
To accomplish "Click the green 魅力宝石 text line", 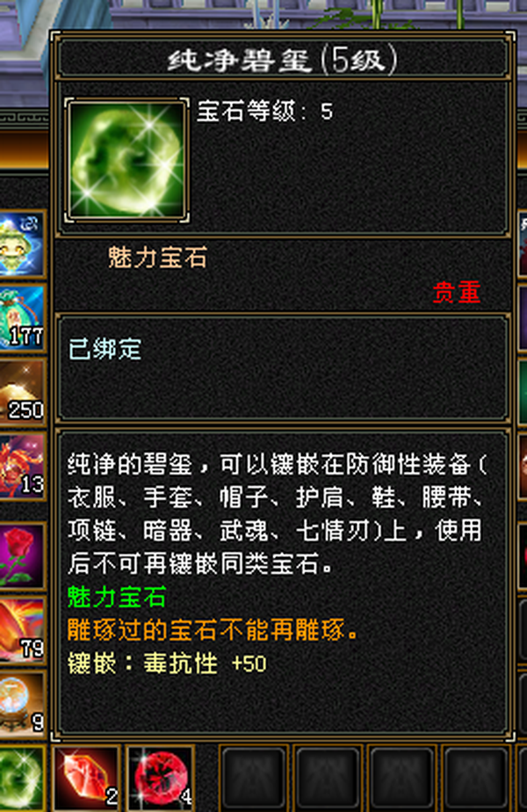I will [117, 597].
